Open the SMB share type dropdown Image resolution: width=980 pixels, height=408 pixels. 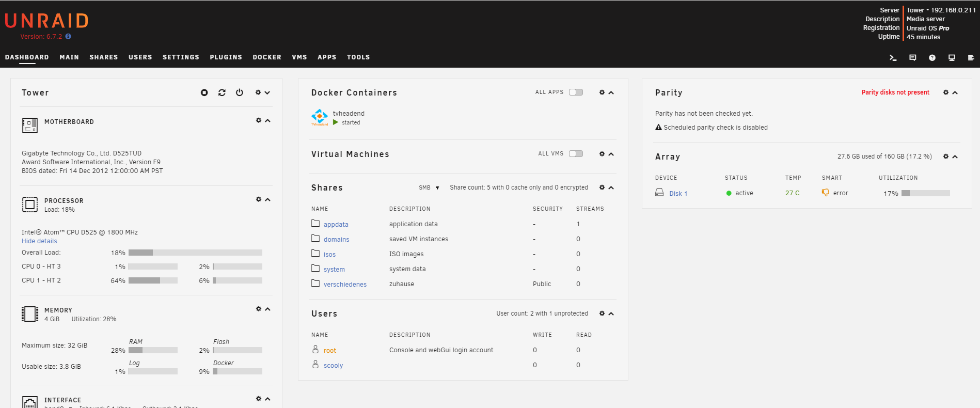pyautogui.click(x=429, y=187)
